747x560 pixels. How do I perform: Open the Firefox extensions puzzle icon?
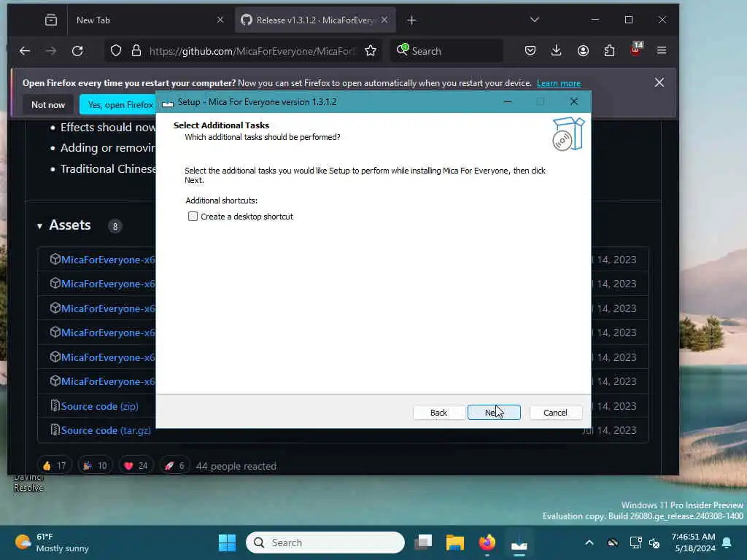click(609, 50)
